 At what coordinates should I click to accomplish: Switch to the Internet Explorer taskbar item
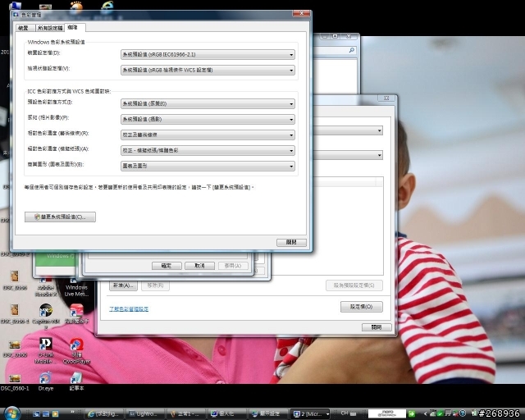[104, 414]
